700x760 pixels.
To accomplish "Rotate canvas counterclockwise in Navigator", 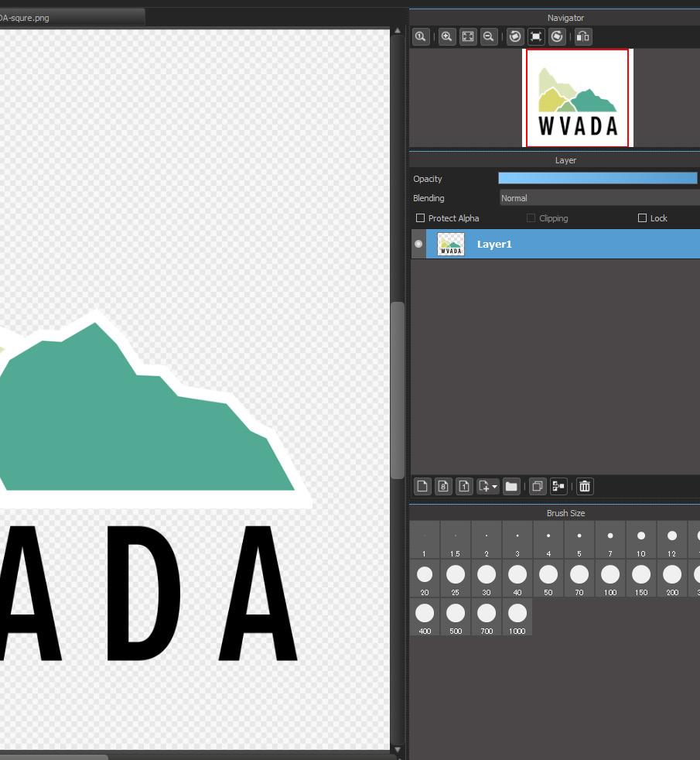I will (515, 37).
